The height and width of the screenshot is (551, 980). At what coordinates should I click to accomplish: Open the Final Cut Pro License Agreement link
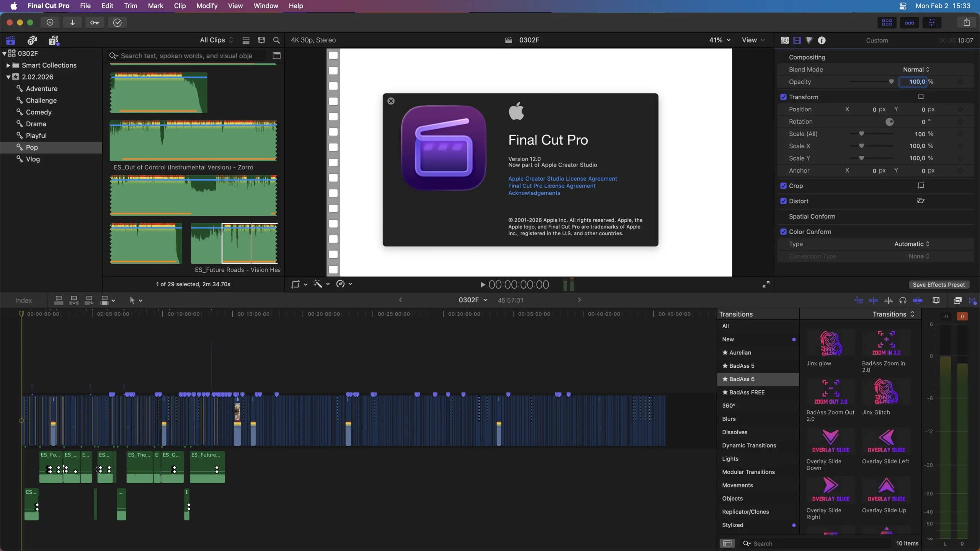click(551, 186)
